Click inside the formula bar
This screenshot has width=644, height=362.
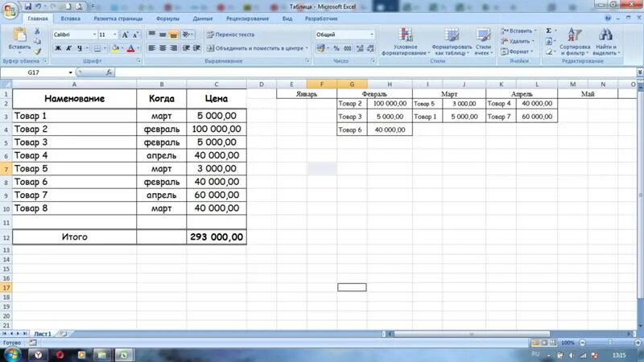(x=376, y=72)
